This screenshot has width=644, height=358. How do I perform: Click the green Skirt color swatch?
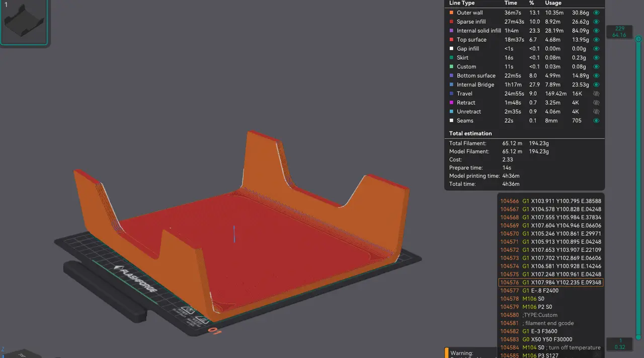[451, 57]
